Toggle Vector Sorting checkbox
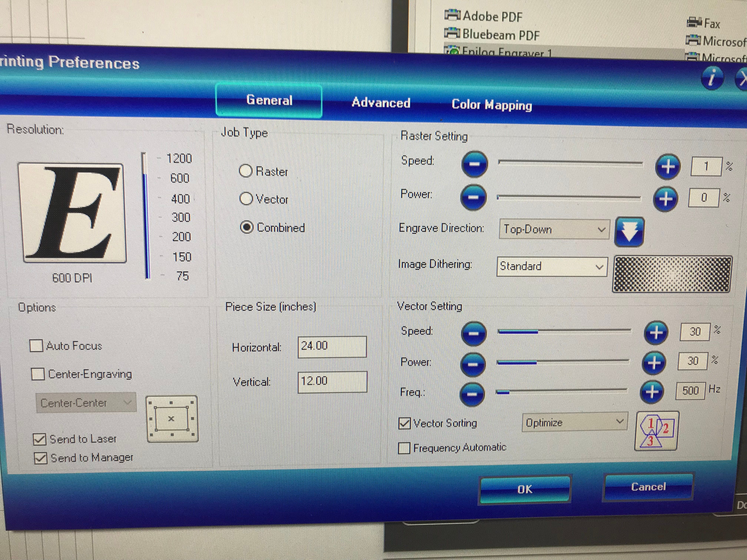This screenshot has width=747, height=560. 438,423
